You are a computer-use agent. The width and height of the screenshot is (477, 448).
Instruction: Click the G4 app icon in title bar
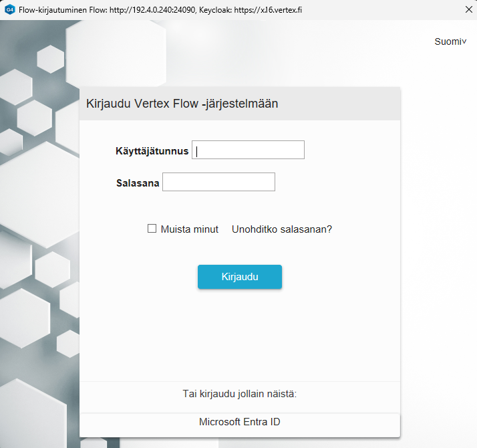tap(9, 9)
